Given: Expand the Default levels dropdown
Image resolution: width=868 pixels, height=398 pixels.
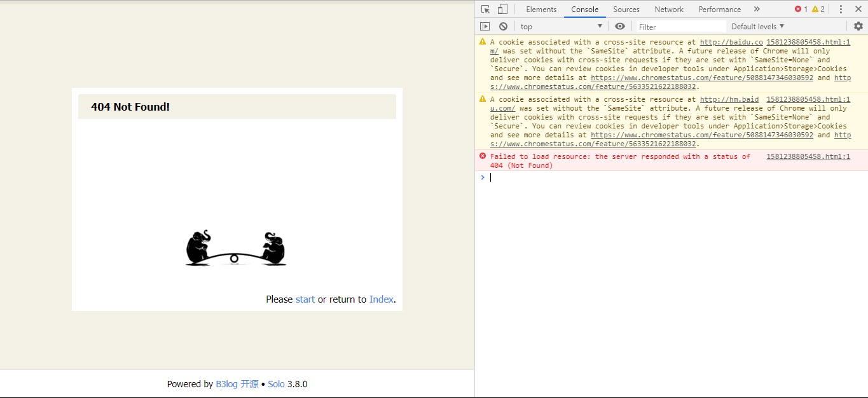Looking at the screenshot, I should point(757,26).
